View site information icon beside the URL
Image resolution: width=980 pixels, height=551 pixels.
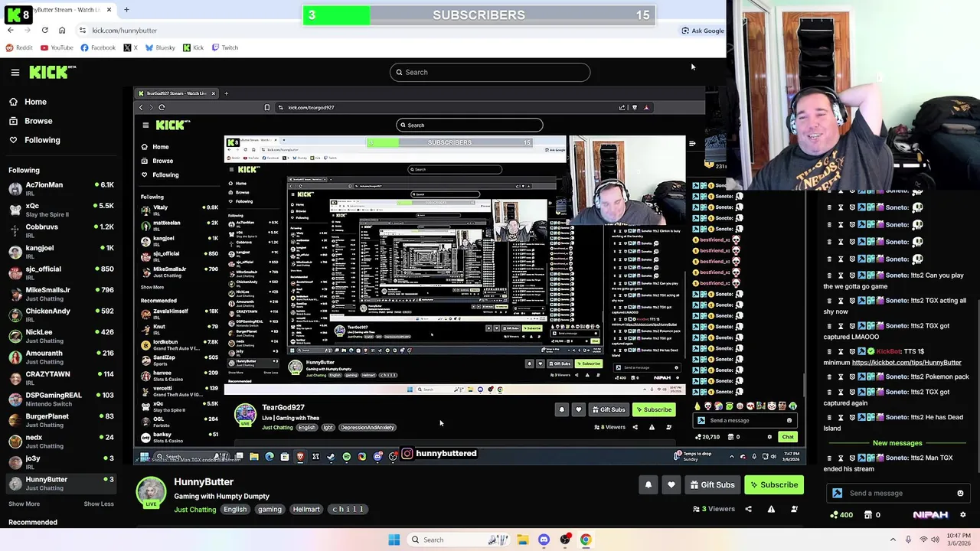[82, 31]
